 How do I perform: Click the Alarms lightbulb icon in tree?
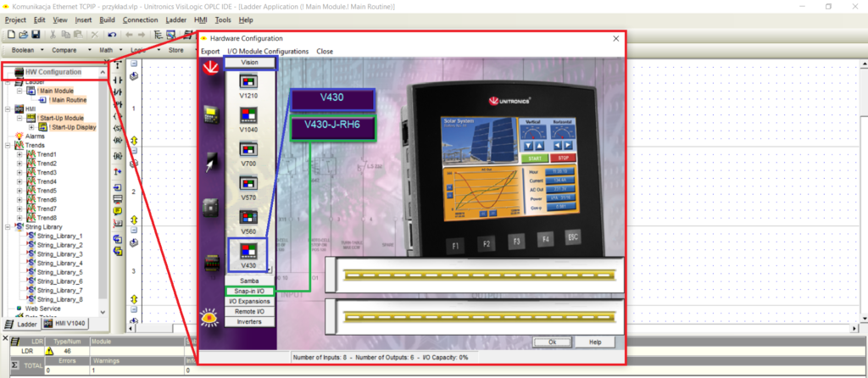tap(19, 136)
